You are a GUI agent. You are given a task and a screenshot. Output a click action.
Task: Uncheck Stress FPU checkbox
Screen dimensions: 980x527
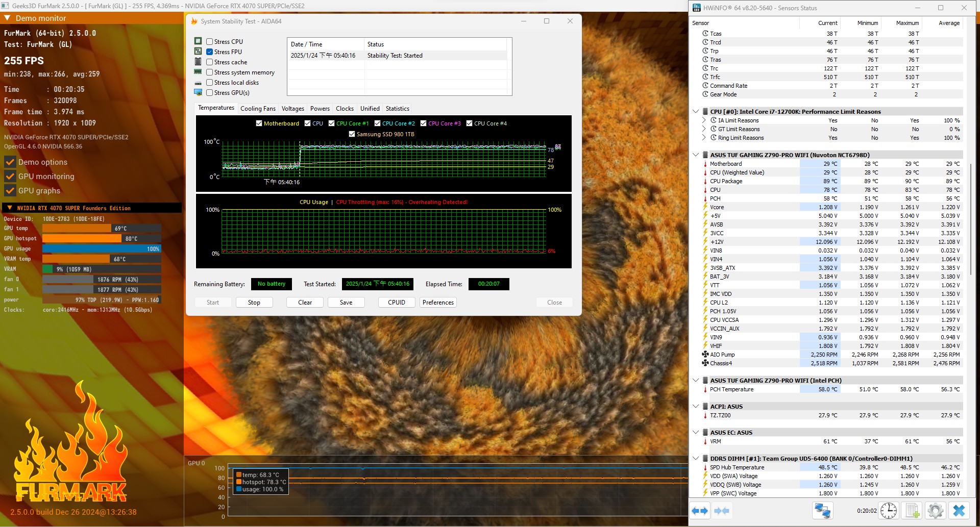tap(210, 52)
